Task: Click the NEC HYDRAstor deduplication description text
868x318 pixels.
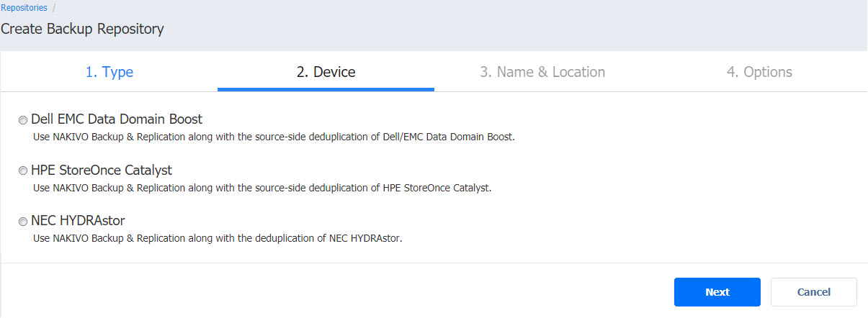Action: pos(218,238)
